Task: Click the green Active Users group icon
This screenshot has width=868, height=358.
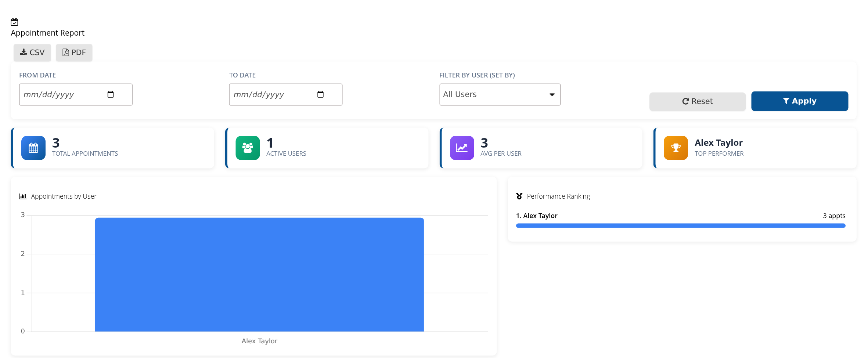Action: point(248,148)
